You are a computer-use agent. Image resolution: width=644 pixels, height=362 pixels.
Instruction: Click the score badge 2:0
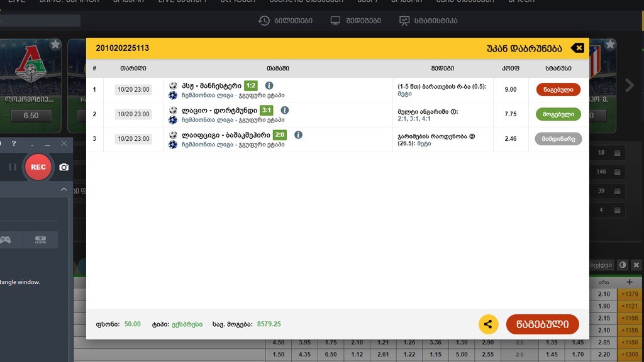(280, 134)
